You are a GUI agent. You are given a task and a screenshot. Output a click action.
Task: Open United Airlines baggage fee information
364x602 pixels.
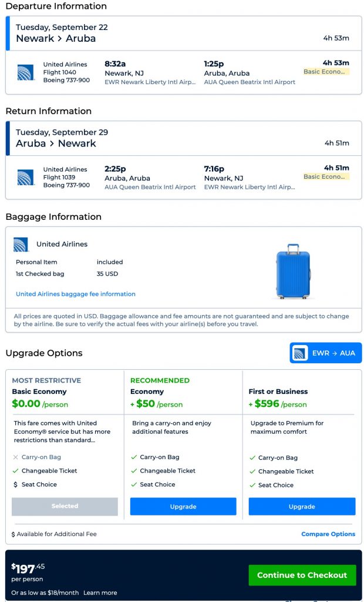[76, 294]
